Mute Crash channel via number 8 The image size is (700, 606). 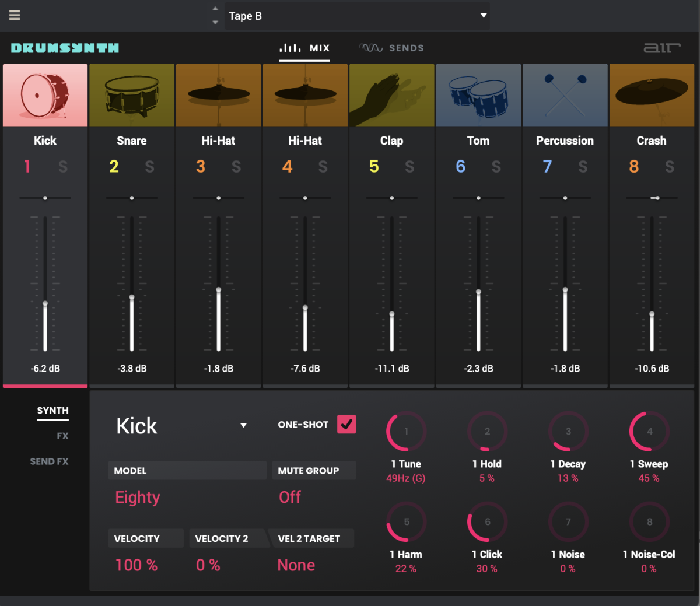tap(634, 167)
